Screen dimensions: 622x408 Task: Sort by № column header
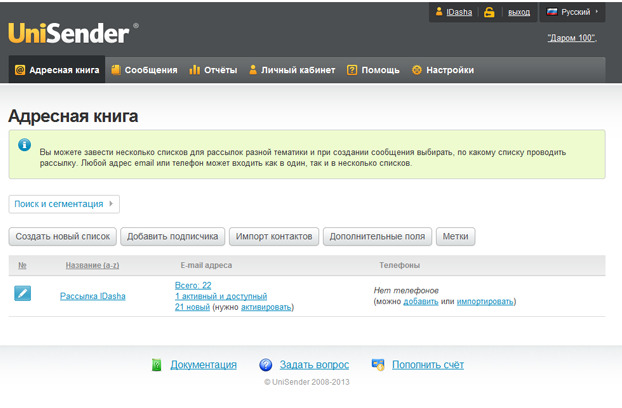point(22,265)
